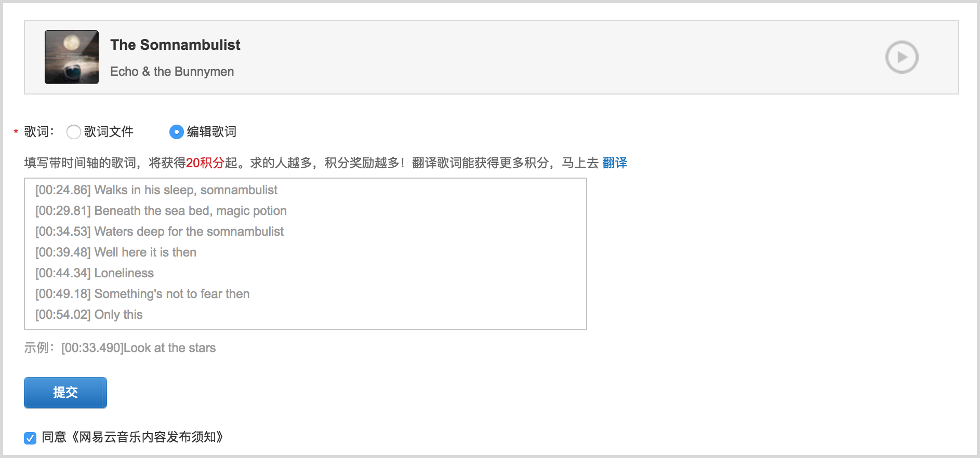This screenshot has height=458, width=980.
Task: Click the example text 'Look at the stars'
Action: pyautogui.click(x=169, y=348)
